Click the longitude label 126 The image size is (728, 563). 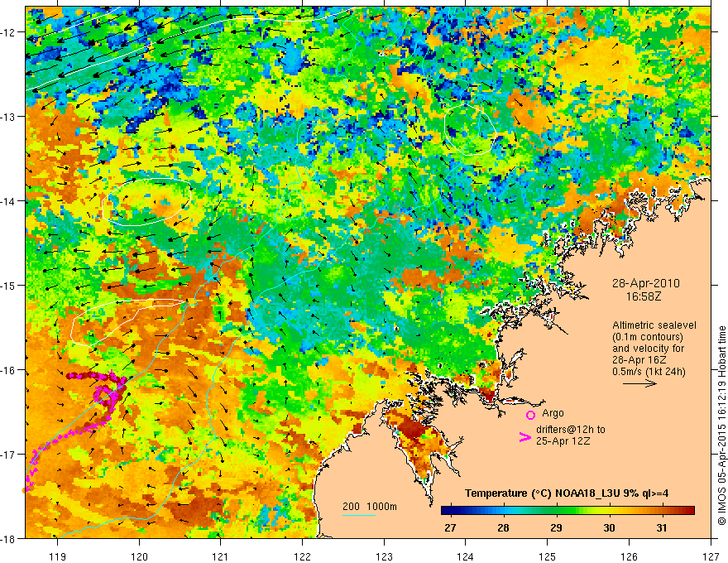[629, 556]
